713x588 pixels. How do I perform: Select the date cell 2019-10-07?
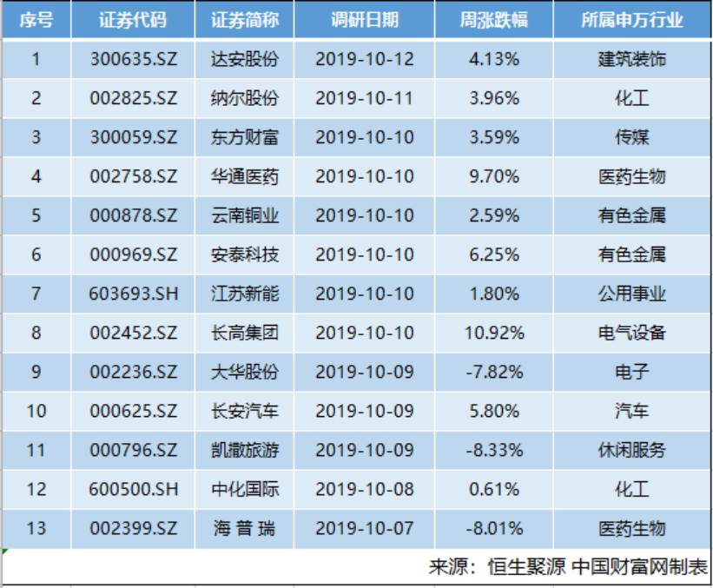(365, 528)
